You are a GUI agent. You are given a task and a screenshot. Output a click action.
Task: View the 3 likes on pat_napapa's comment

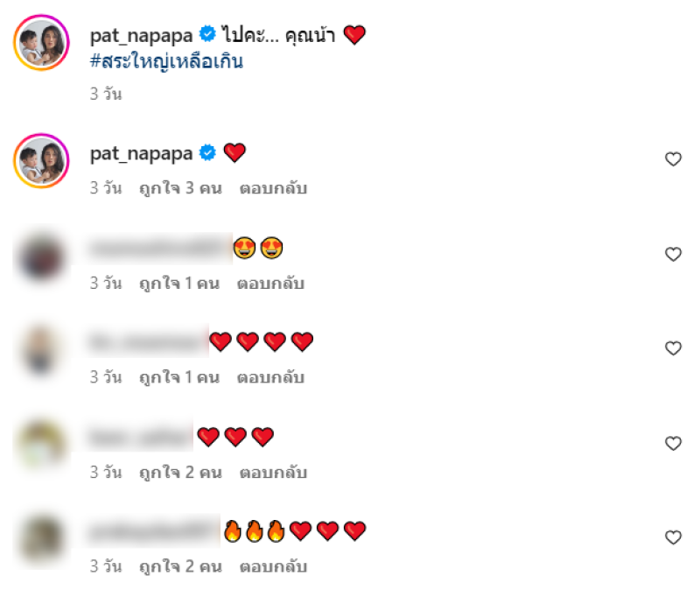pos(180,188)
